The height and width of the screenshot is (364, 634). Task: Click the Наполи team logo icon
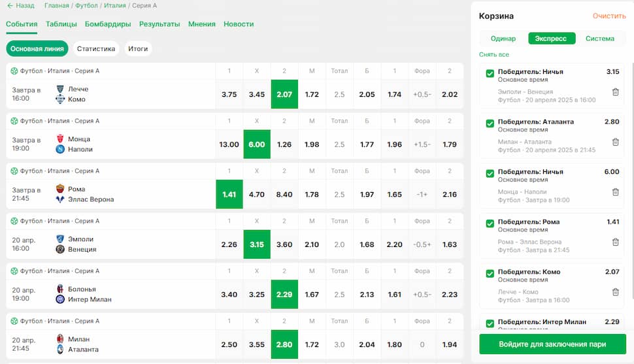tap(60, 149)
